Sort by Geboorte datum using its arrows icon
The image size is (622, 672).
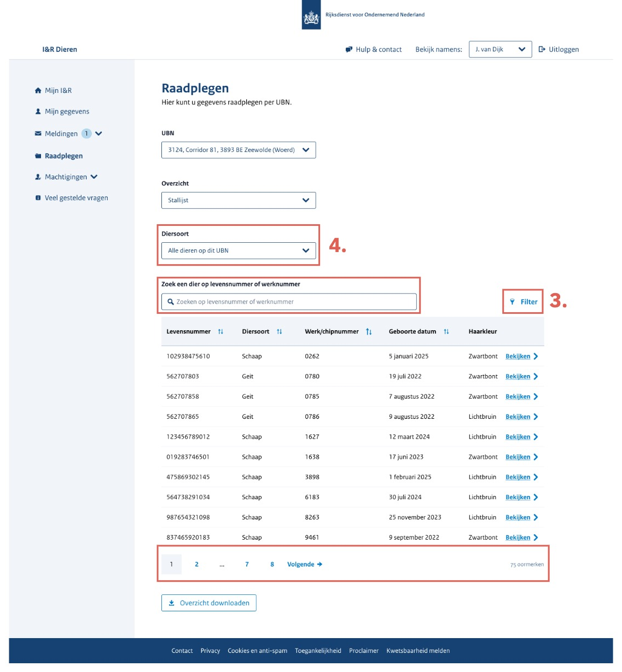tap(446, 332)
